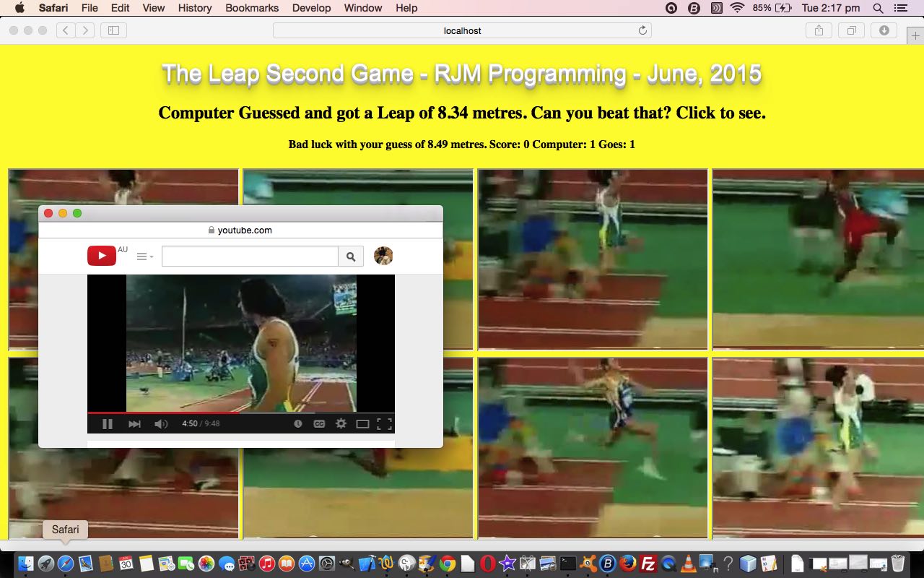Image resolution: width=924 pixels, height=578 pixels.
Task: Click the menu bar clock Tue 2:17 pm
Action: [x=831, y=8]
